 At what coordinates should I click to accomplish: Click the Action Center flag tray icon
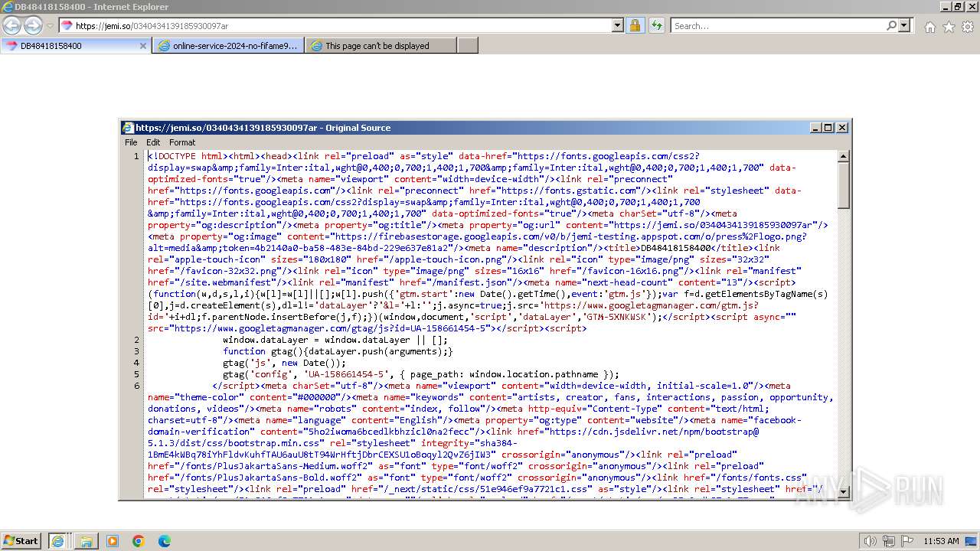907,541
